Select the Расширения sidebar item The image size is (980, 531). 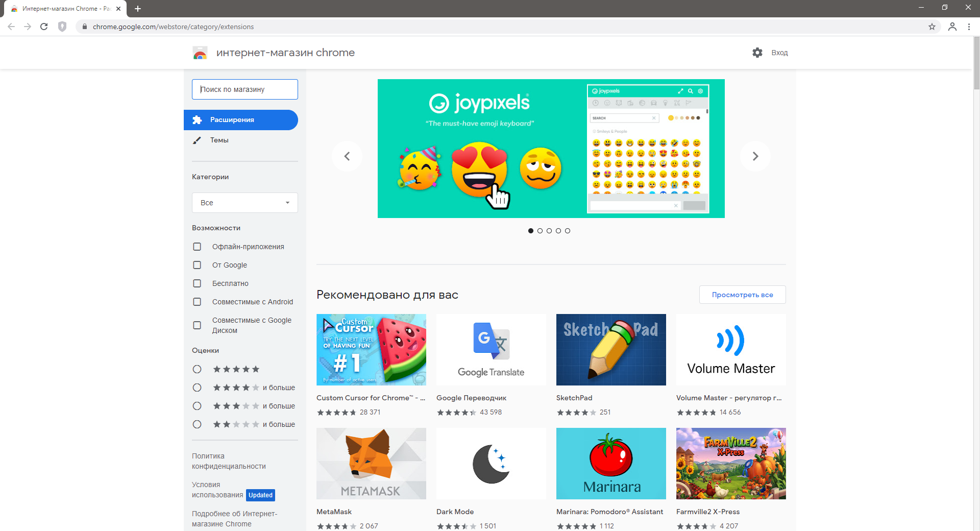(241, 120)
